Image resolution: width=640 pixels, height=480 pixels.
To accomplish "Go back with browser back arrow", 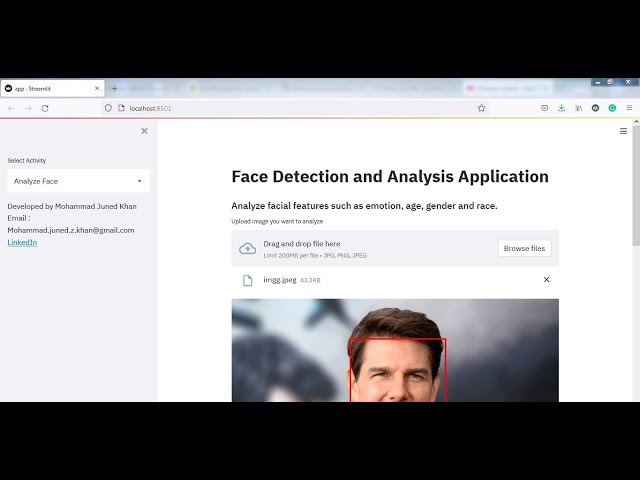I will [x=11, y=108].
